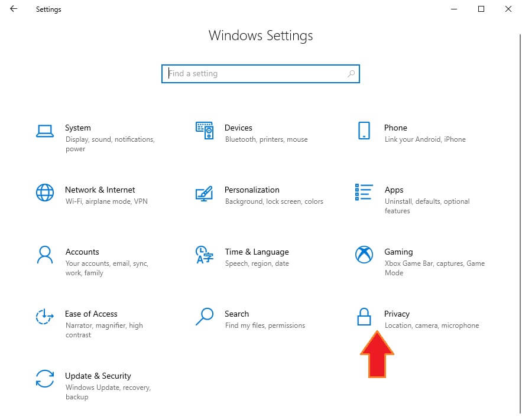Maximize the Settings window

tap(481, 9)
